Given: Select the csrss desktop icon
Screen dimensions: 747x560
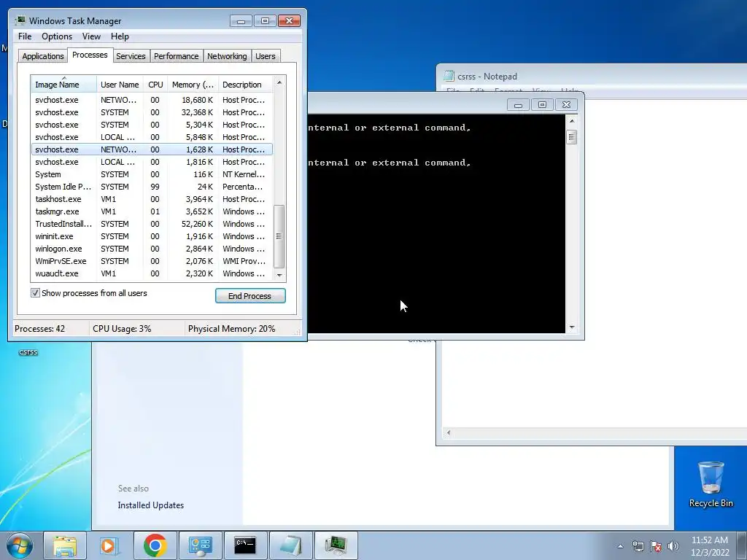Looking at the screenshot, I should [28, 352].
